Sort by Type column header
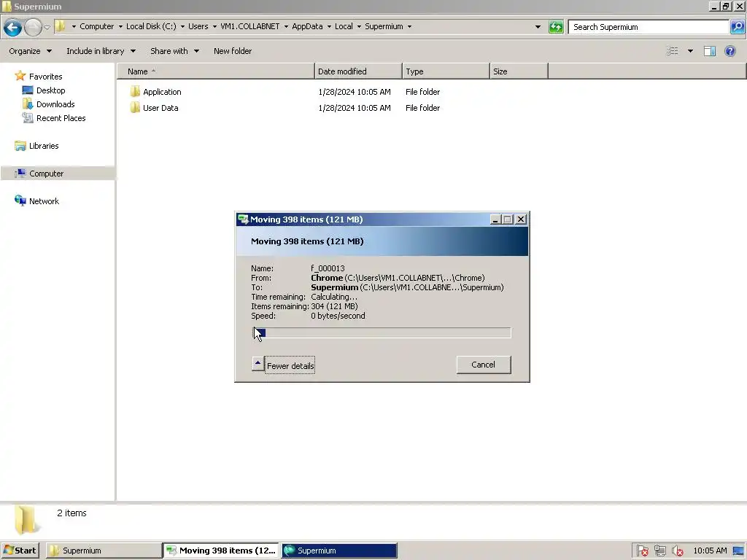 click(x=446, y=71)
